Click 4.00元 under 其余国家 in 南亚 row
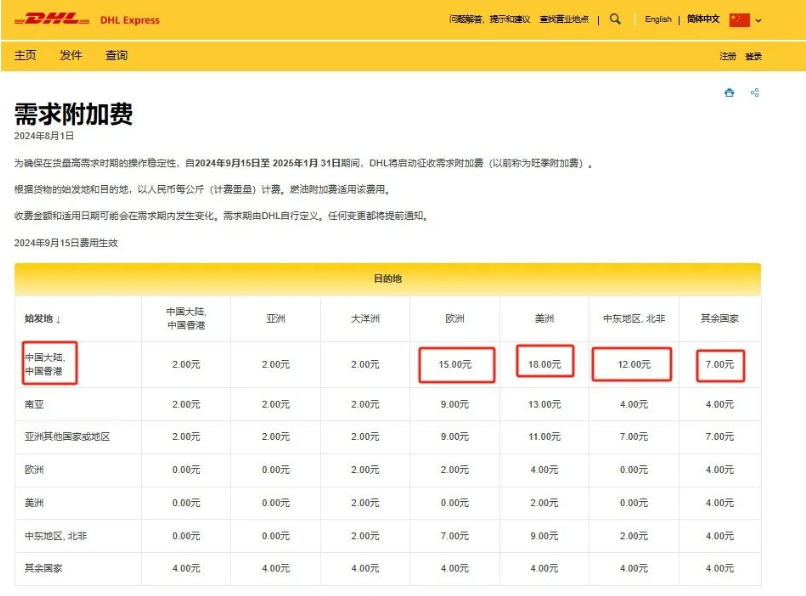 click(720, 405)
